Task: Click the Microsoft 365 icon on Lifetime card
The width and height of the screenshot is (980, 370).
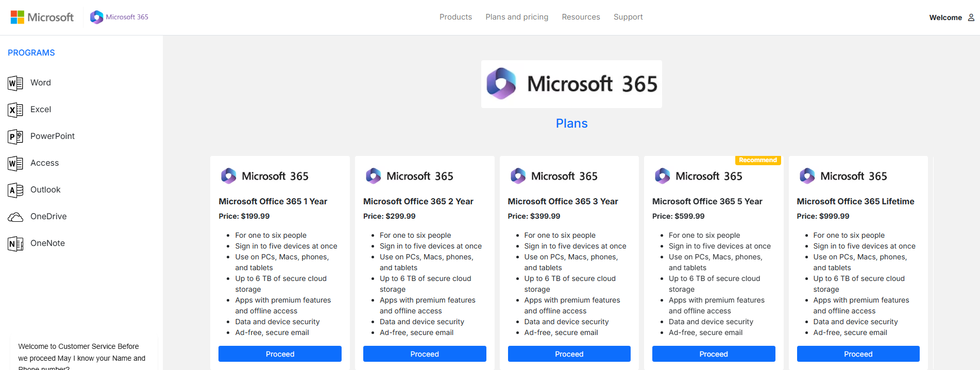Action: pos(807,176)
